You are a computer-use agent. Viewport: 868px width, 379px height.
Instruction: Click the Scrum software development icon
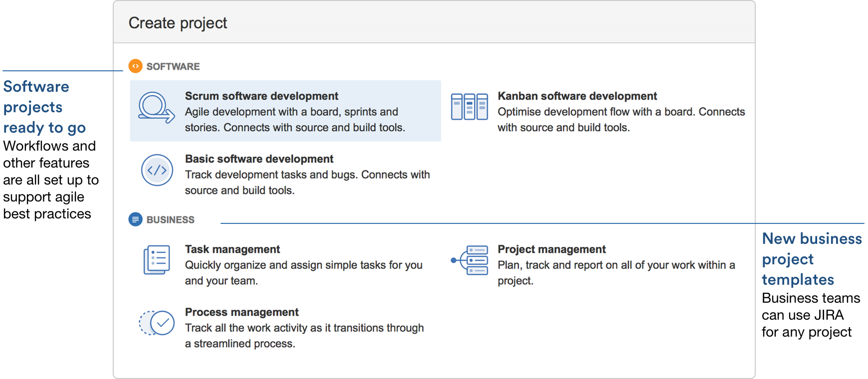point(156,108)
